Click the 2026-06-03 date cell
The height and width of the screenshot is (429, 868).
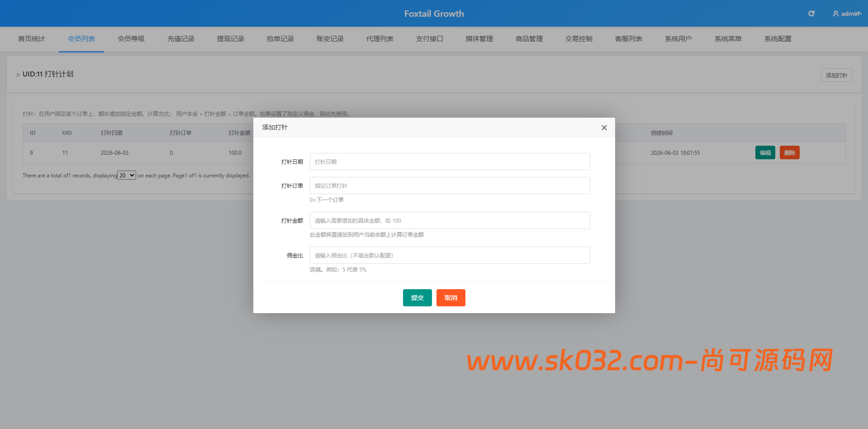(x=114, y=153)
